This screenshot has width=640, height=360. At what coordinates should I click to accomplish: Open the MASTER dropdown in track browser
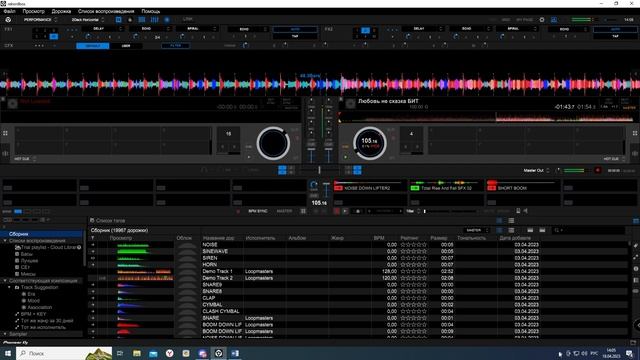click(x=477, y=231)
